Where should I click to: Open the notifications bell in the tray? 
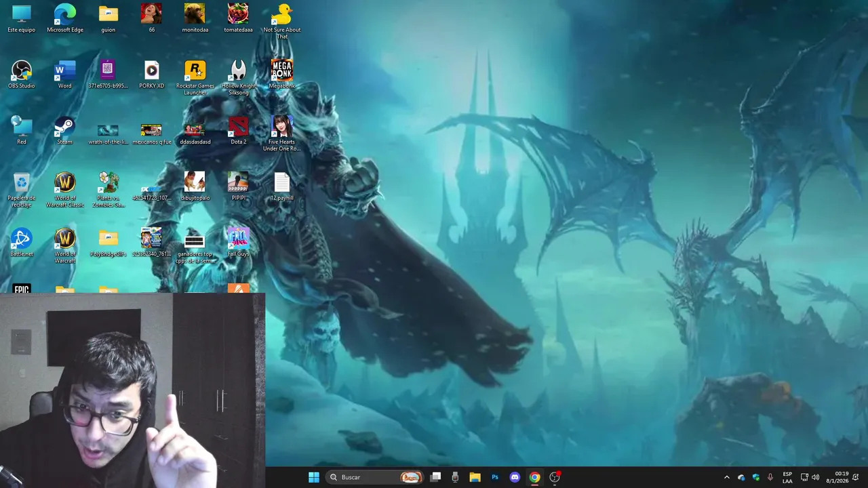856,477
